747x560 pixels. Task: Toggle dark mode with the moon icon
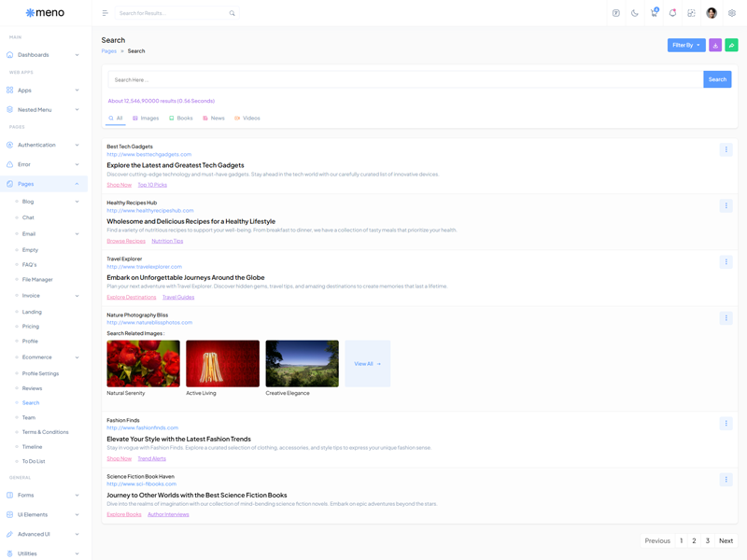[x=635, y=13]
